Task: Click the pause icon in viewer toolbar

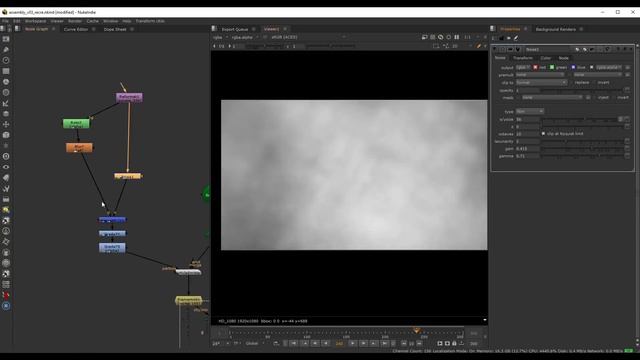Action: click(x=457, y=37)
